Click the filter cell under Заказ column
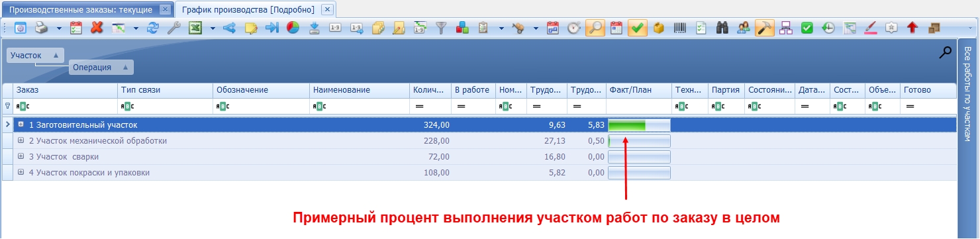The width and height of the screenshot is (980, 239). (x=66, y=106)
